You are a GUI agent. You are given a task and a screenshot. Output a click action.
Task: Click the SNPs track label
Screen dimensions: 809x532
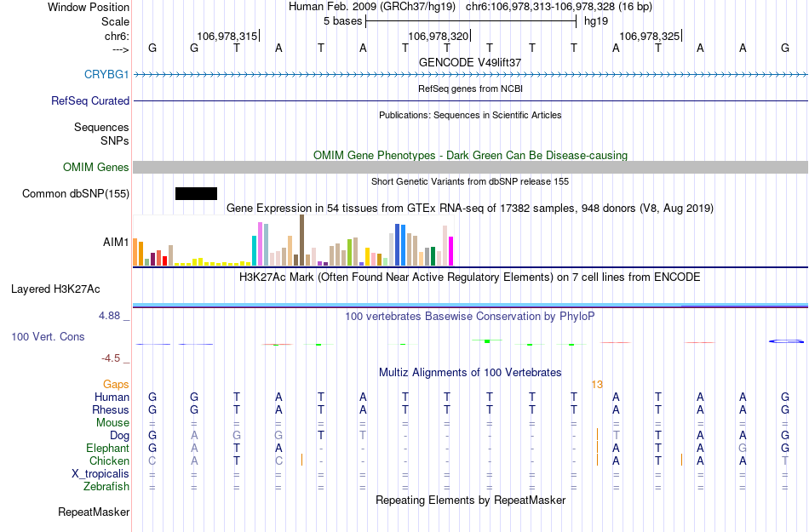click(x=115, y=140)
